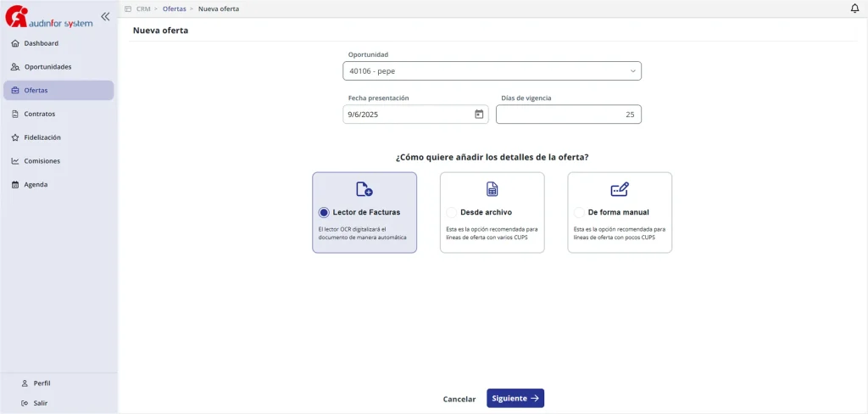
Task: Open the Oportunidad dropdown
Action: (x=492, y=71)
